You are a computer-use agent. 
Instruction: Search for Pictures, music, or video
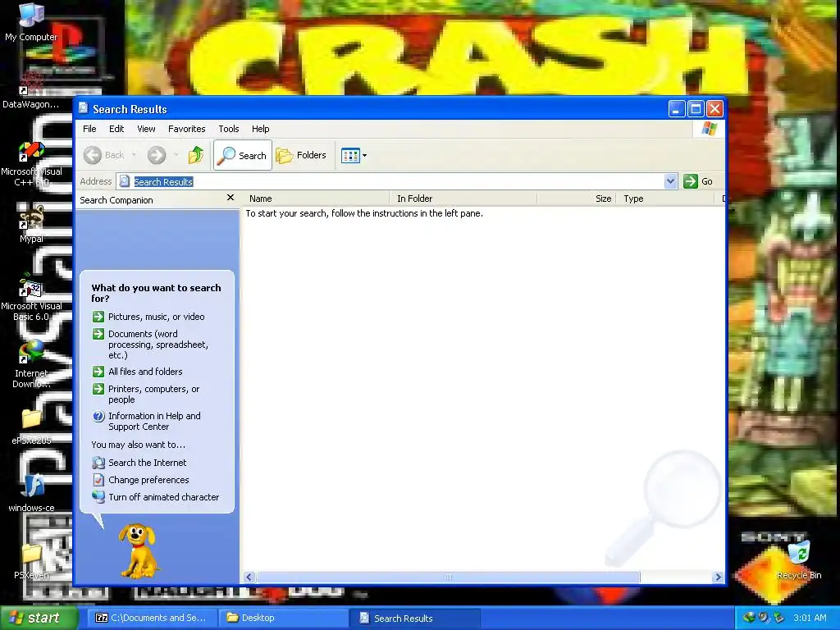[x=149, y=317]
